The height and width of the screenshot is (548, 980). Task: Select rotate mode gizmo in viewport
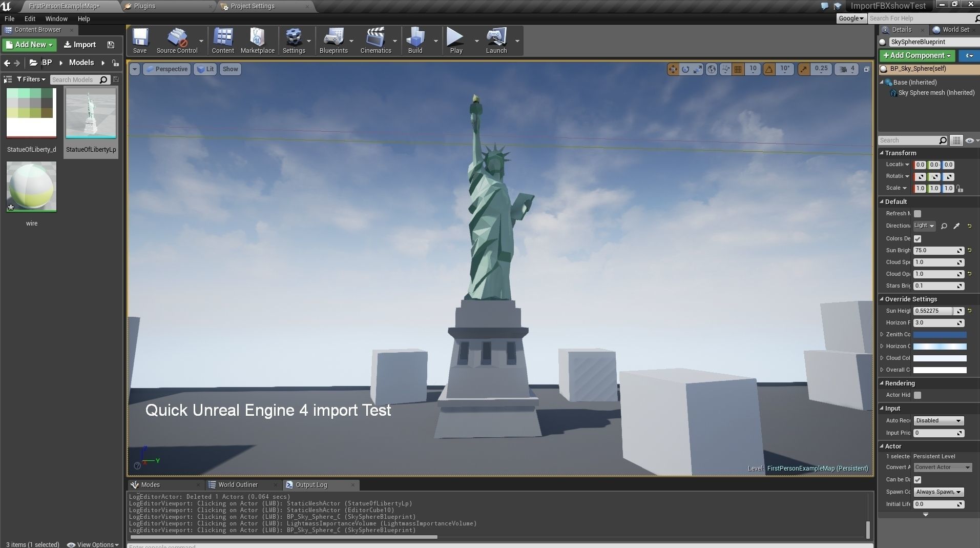[685, 69]
